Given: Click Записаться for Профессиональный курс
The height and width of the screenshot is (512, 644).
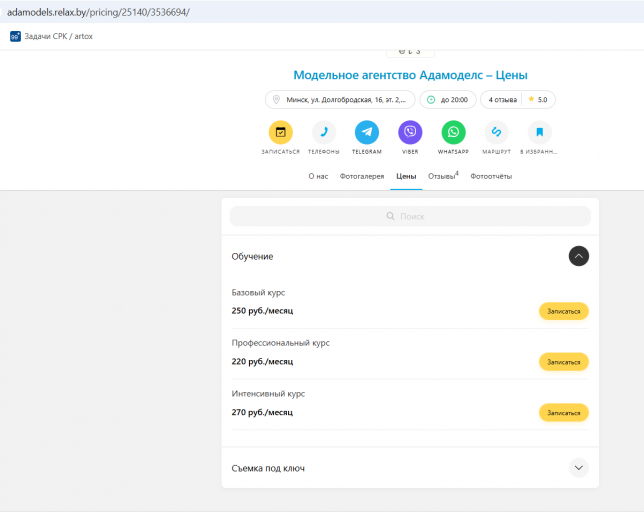Looking at the screenshot, I should click(x=564, y=362).
